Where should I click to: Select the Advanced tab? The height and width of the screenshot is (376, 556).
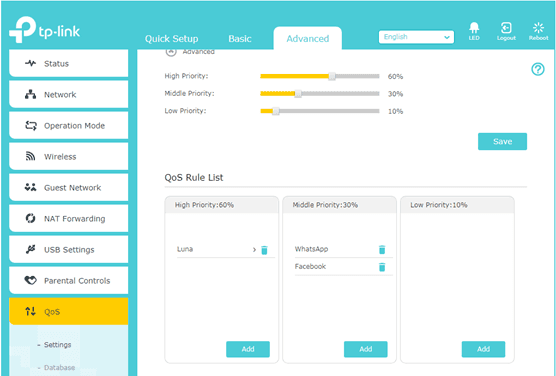tap(308, 39)
